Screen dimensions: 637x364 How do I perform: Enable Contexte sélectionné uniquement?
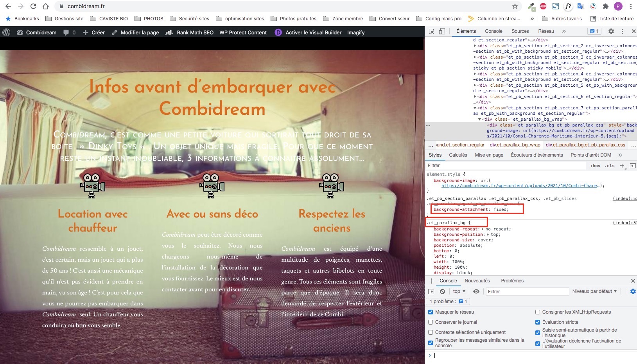[431, 332]
